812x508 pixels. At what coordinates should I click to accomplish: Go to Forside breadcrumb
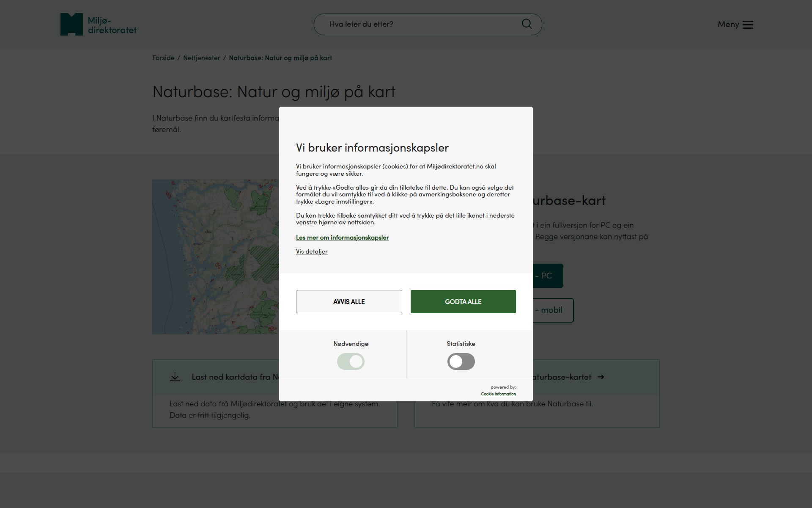click(163, 58)
